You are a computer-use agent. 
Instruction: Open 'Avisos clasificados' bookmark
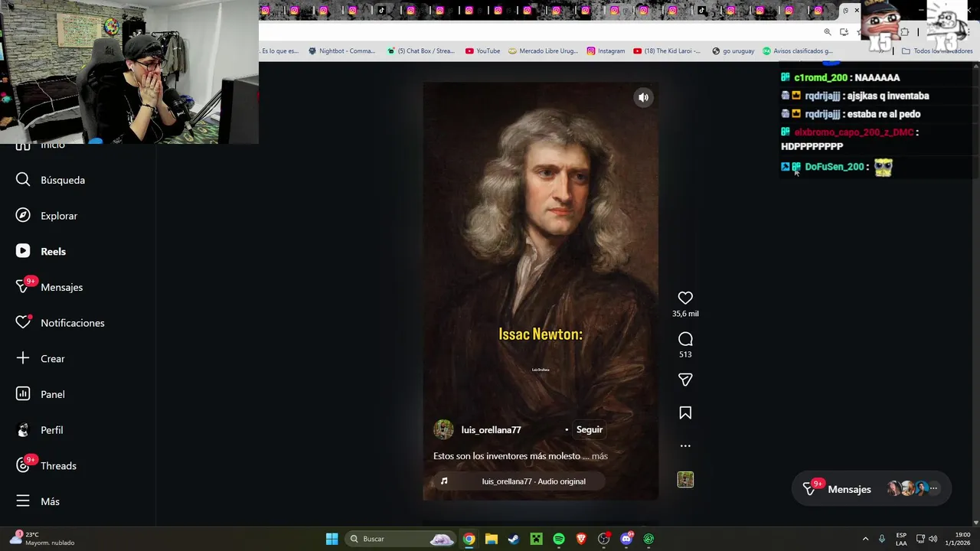tap(797, 51)
